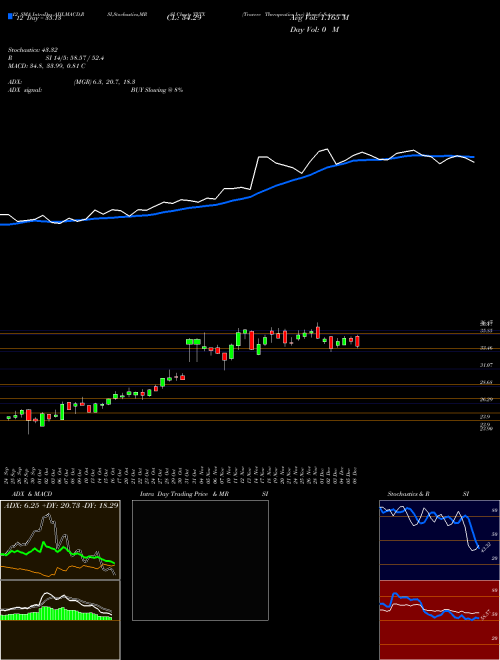Screen dimensions: 500x660
Task: Open the navy Stochastics chart panel
Action: pyautogui.click(x=439, y=540)
